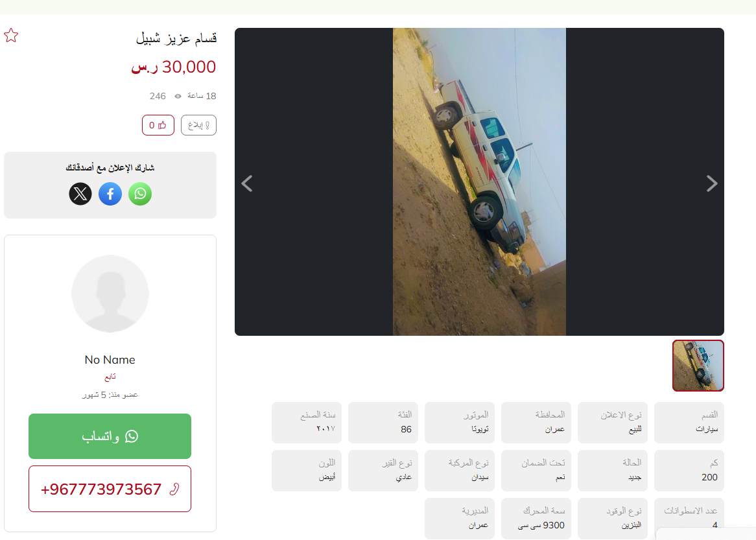Add the listing to favorites with the star icon
Viewport: 756px width, 540px height.
point(11,35)
